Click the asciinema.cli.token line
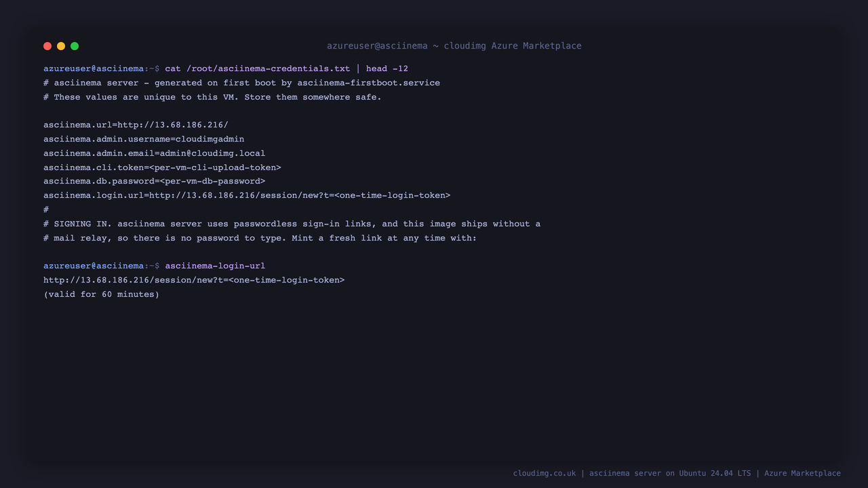868x488 pixels. 162,167
